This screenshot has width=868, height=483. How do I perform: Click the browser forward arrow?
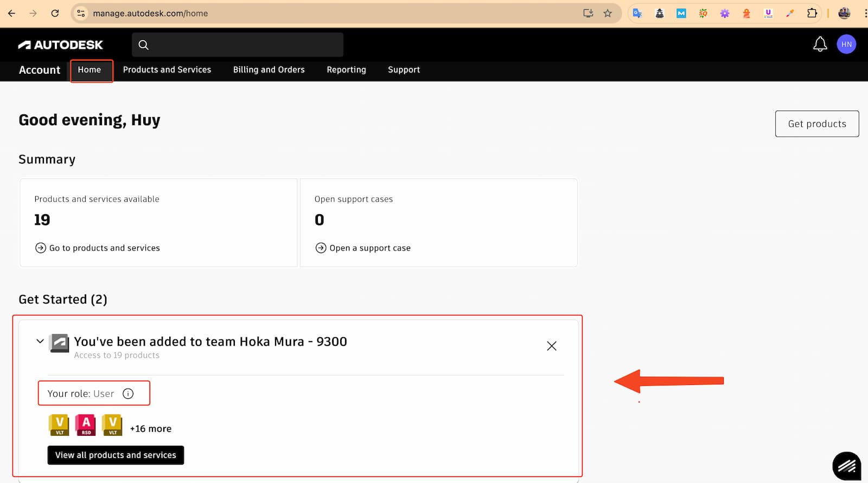click(33, 13)
